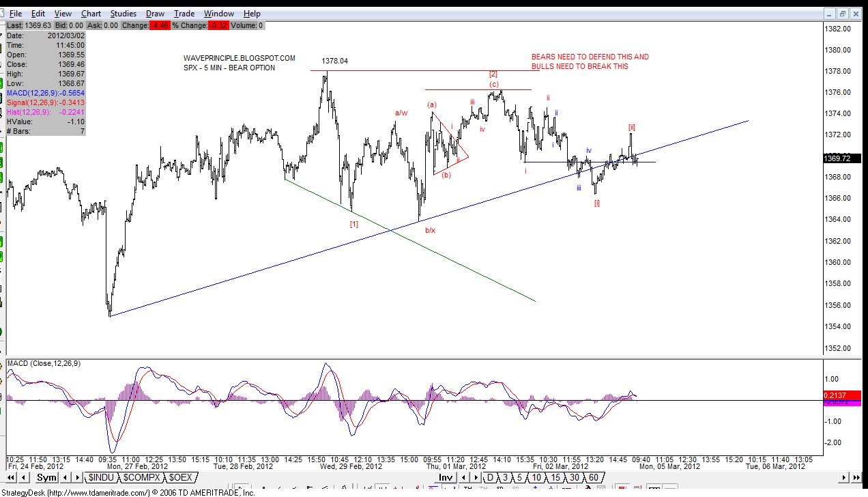The image size is (868, 497).
Task: Switch to the $OEX symbol tab
Action: [x=181, y=478]
